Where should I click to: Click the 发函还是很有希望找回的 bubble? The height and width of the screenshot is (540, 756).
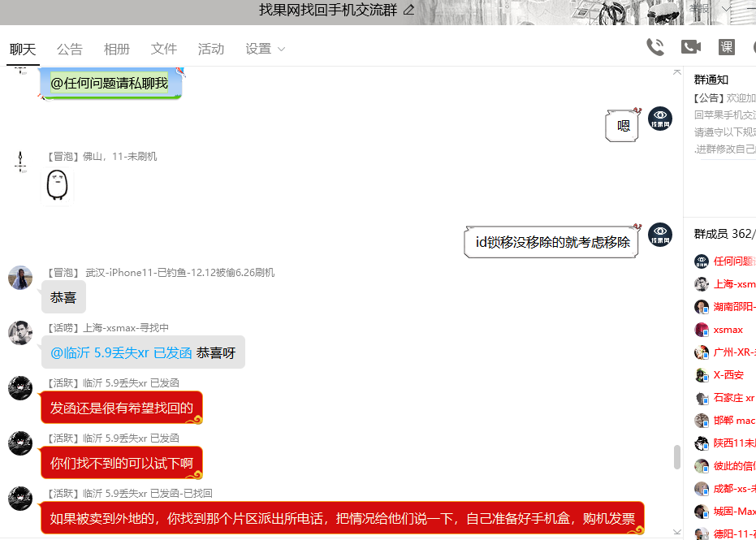click(x=122, y=408)
